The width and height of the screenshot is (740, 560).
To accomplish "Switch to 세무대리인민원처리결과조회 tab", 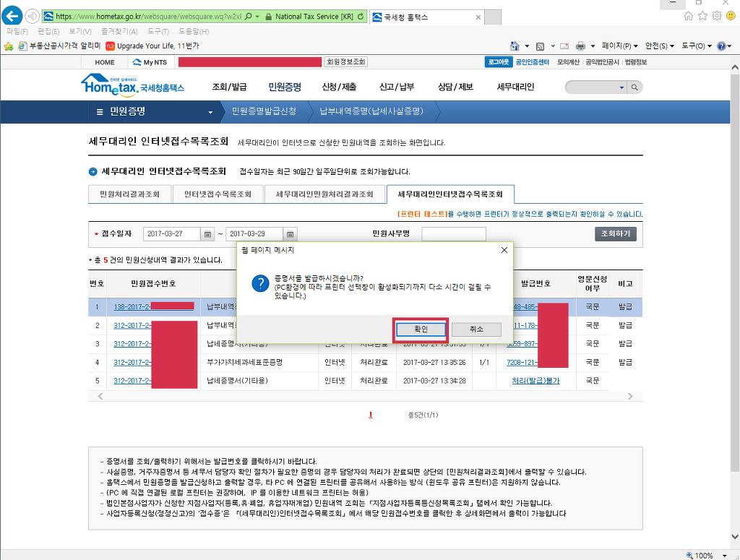I will click(x=324, y=194).
